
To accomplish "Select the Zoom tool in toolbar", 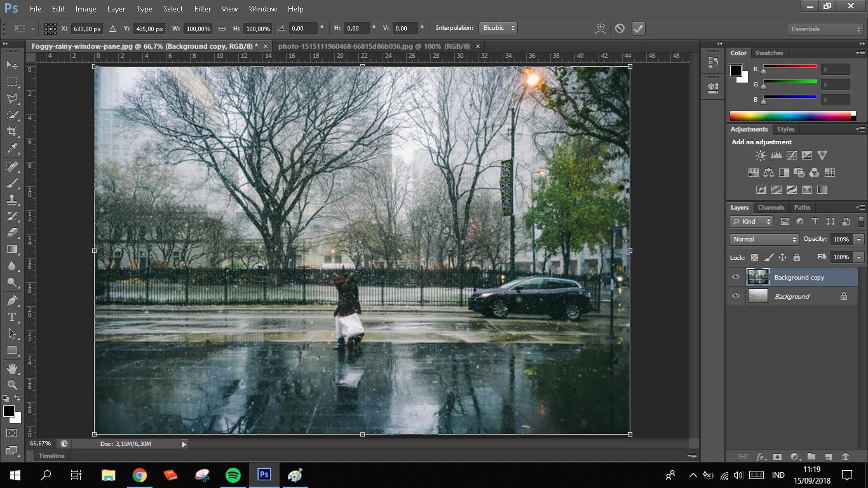I will [x=11, y=385].
